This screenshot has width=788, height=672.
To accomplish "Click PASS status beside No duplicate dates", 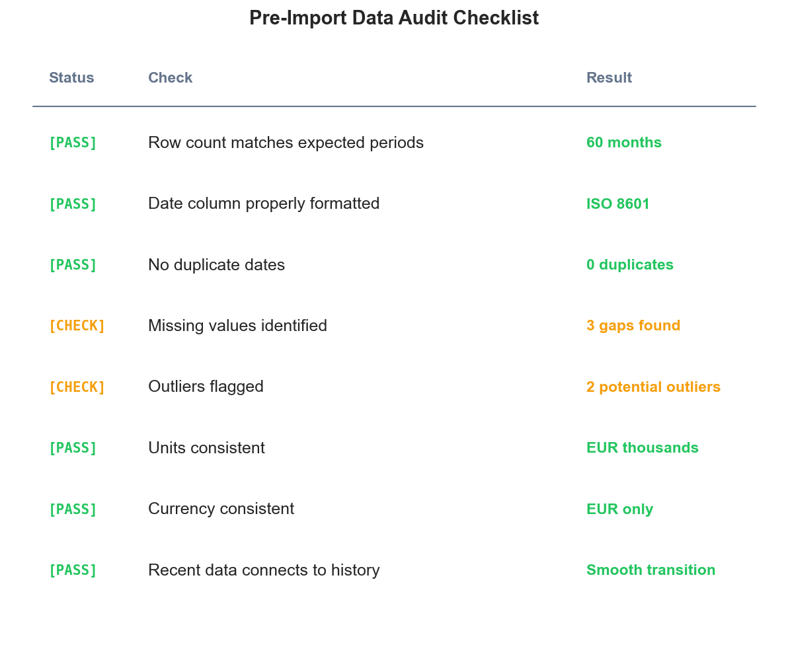I will pos(73,265).
